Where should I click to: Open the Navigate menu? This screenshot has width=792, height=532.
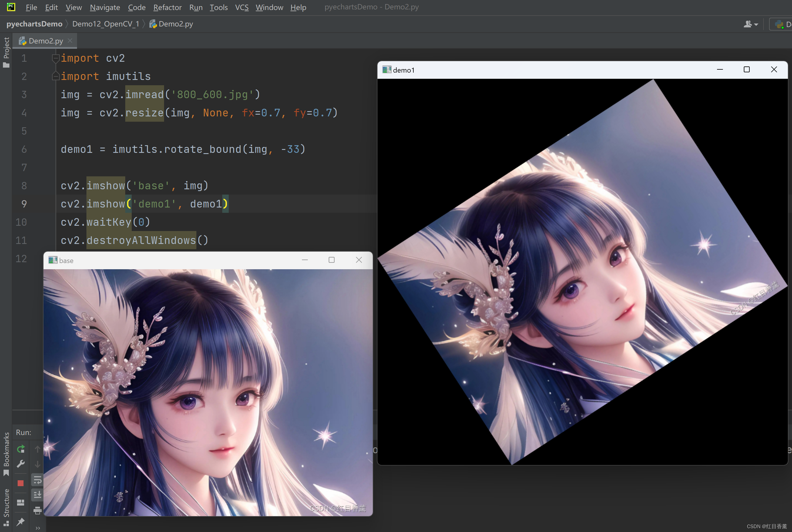tap(105, 7)
